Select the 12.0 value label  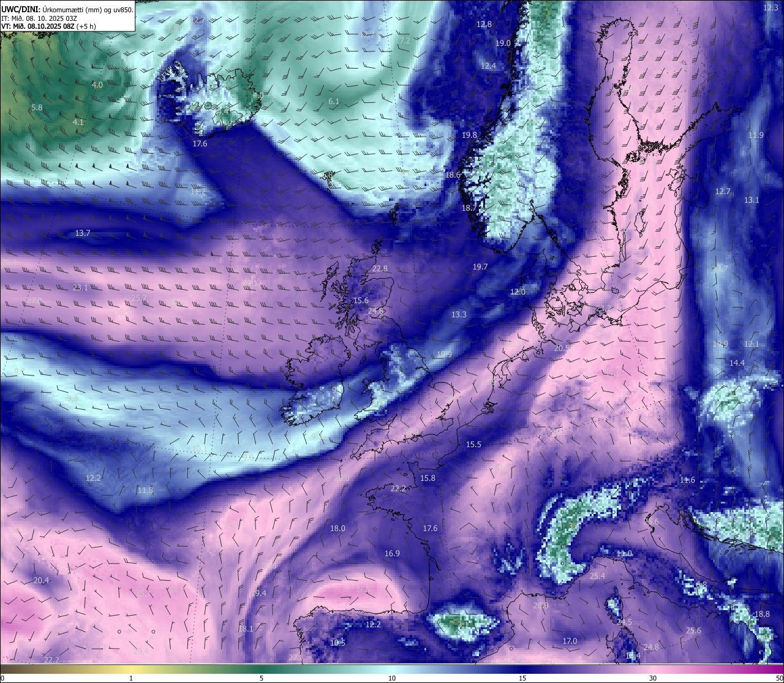click(x=518, y=292)
